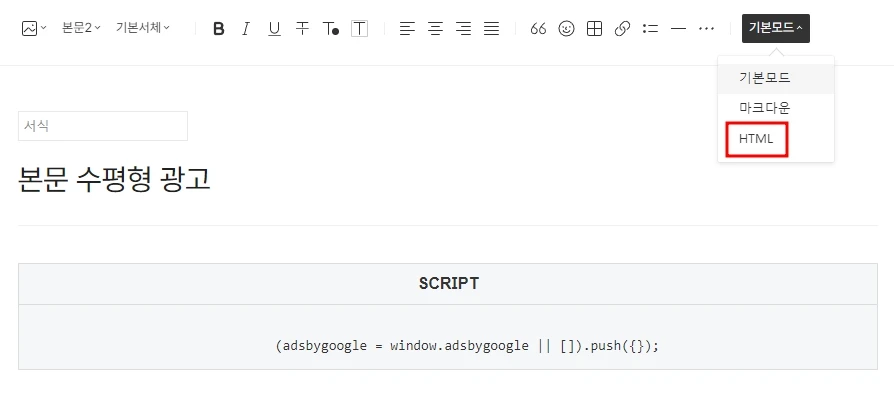Expand the 본문2 paragraph style dropdown
894x394 pixels.
click(x=81, y=27)
